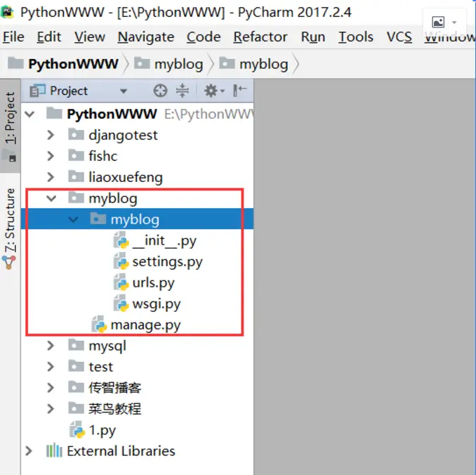This screenshot has height=475, width=476.
Task: Select __init__.py file name in tree
Action: (164, 241)
